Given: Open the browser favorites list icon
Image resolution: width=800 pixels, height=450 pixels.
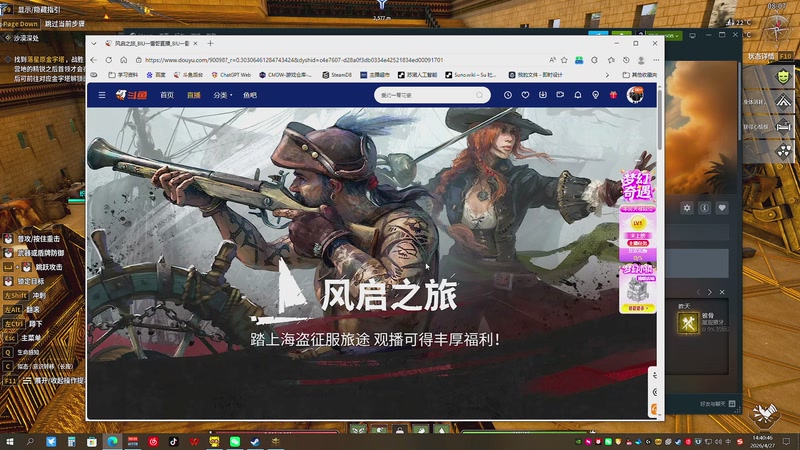Looking at the screenshot, I should click(x=611, y=60).
